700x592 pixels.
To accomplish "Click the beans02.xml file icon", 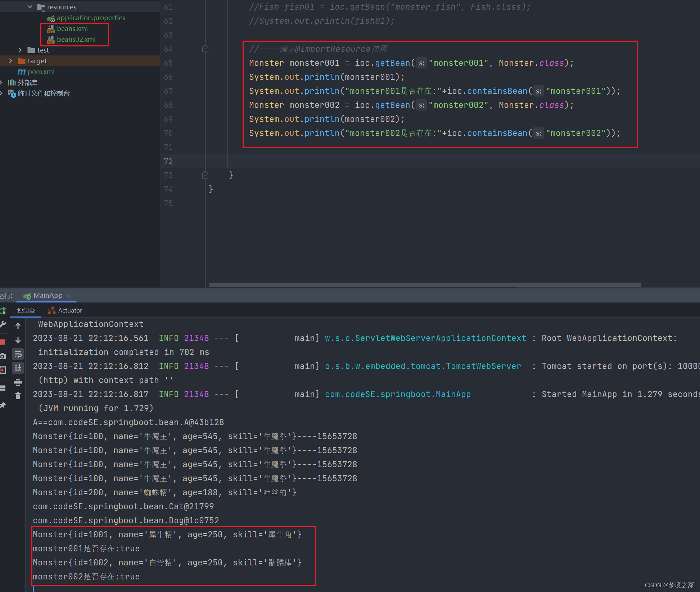I will click(x=51, y=40).
